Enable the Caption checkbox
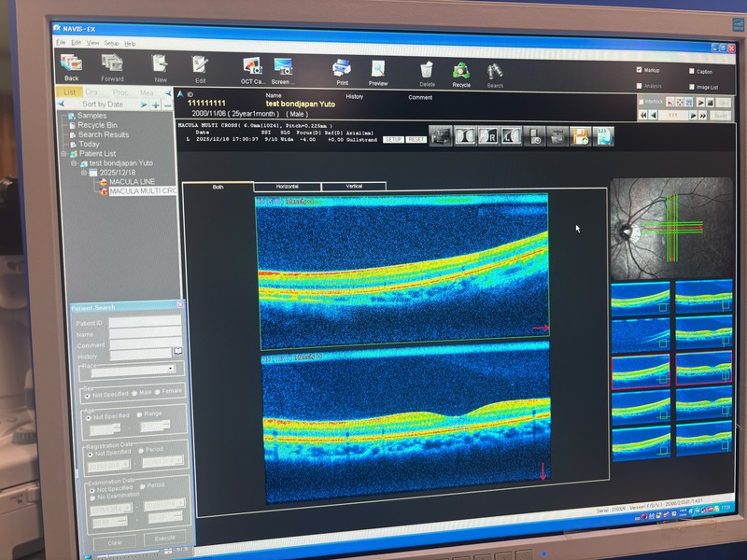The width and height of the screenshot is (747, 560). pyautogui.click(x=692, y=71)
